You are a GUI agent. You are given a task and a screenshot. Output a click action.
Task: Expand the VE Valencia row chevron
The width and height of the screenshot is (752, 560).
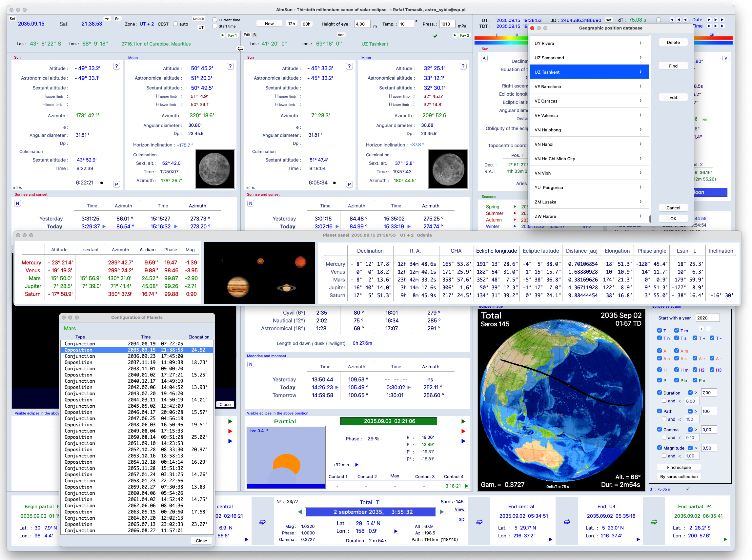(x=640, y=115)
